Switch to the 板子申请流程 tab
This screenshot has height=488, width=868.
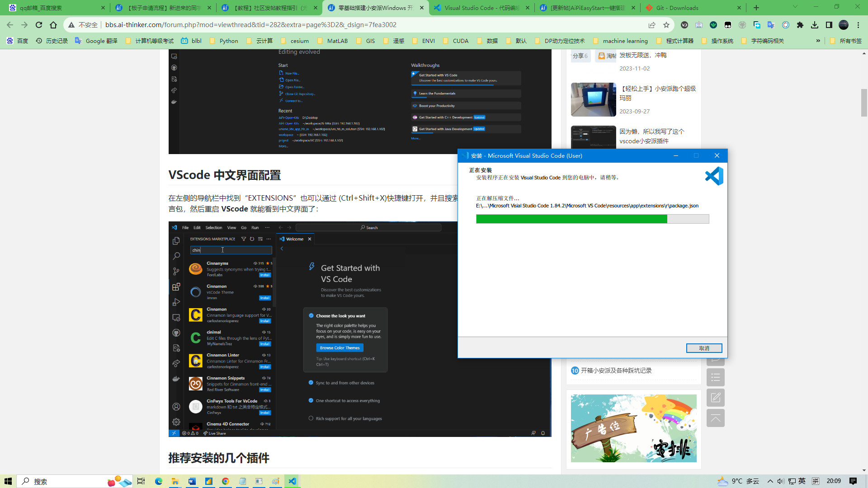[163, 8]
